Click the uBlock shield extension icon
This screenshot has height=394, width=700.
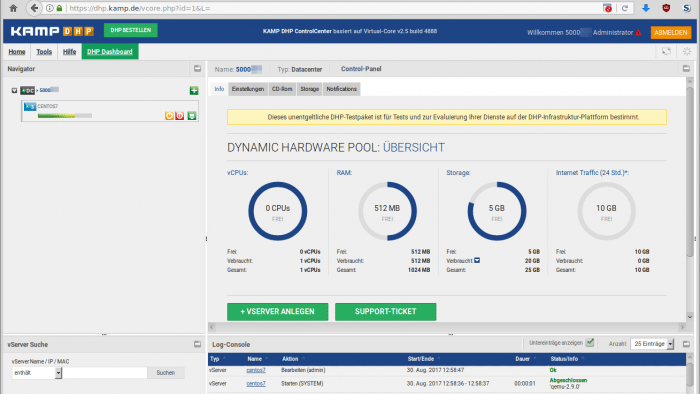point(666,8)
